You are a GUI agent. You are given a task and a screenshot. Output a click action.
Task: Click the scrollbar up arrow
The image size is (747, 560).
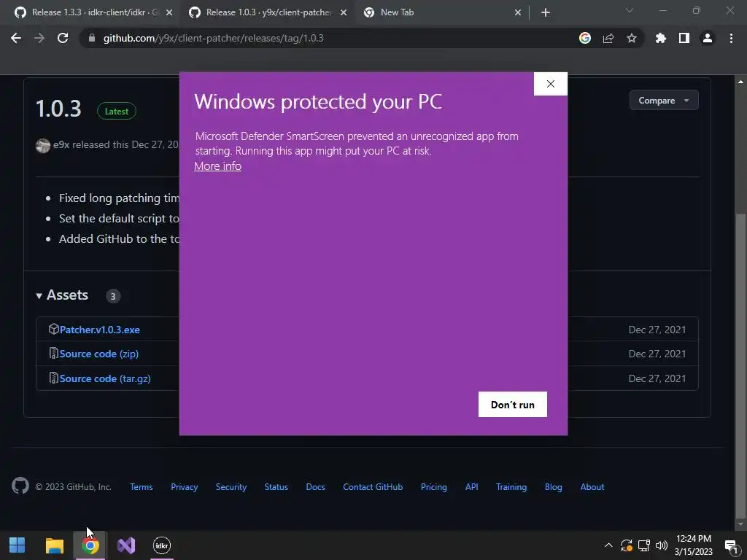pyautogui.click(x=740, y=82)
